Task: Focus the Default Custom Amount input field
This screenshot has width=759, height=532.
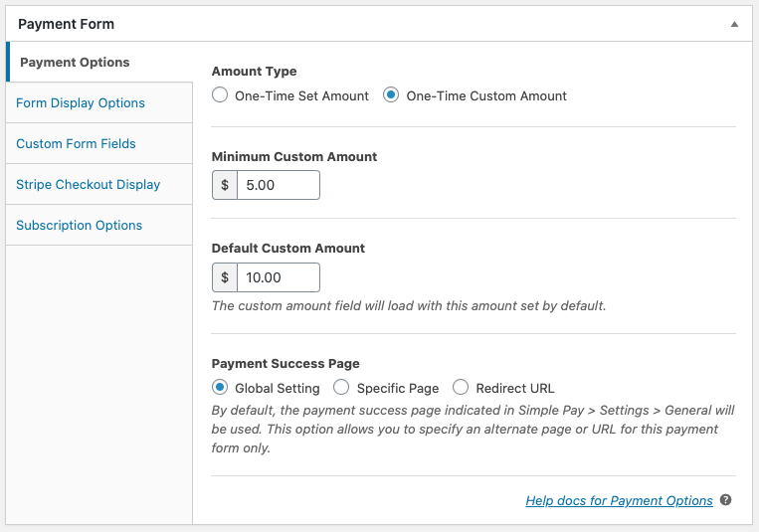Action: 278,277
